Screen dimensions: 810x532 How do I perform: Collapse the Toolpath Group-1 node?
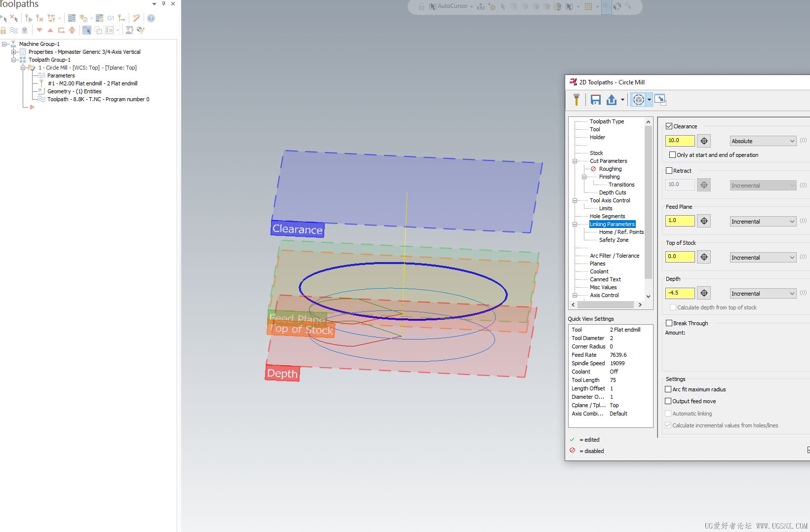coord(14,60)
